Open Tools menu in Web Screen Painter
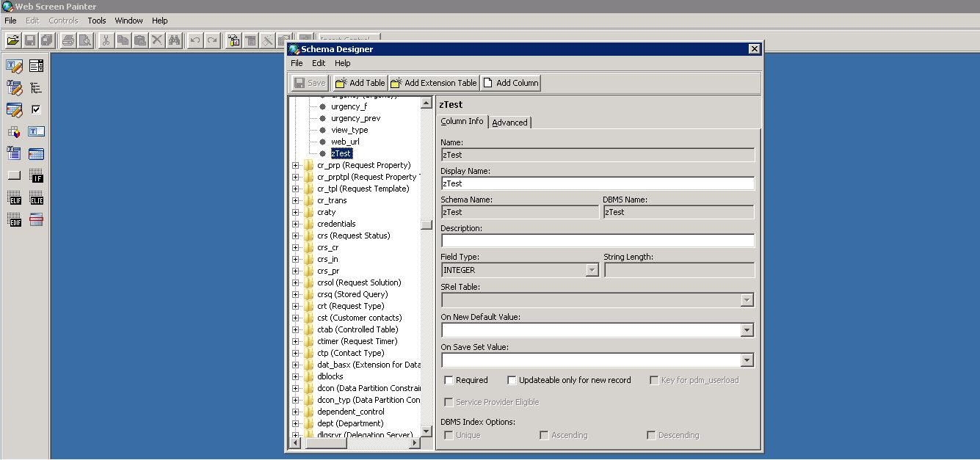The width and height of the screenshot is (980, 460). tap(96, 21)
